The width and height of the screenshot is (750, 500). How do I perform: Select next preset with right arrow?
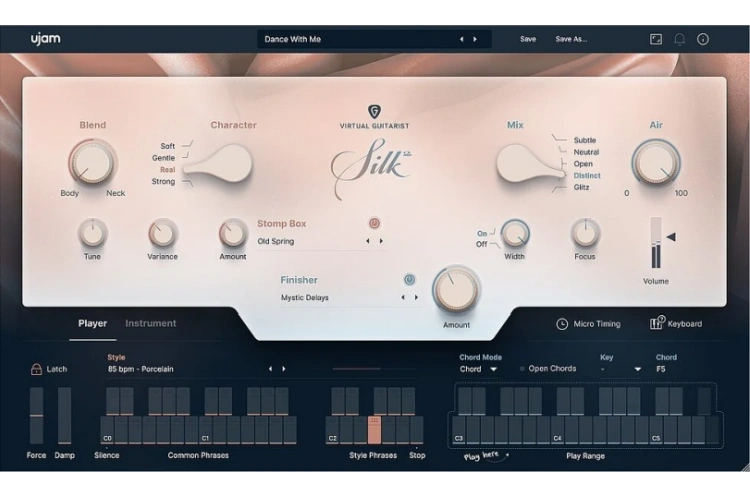475,39
